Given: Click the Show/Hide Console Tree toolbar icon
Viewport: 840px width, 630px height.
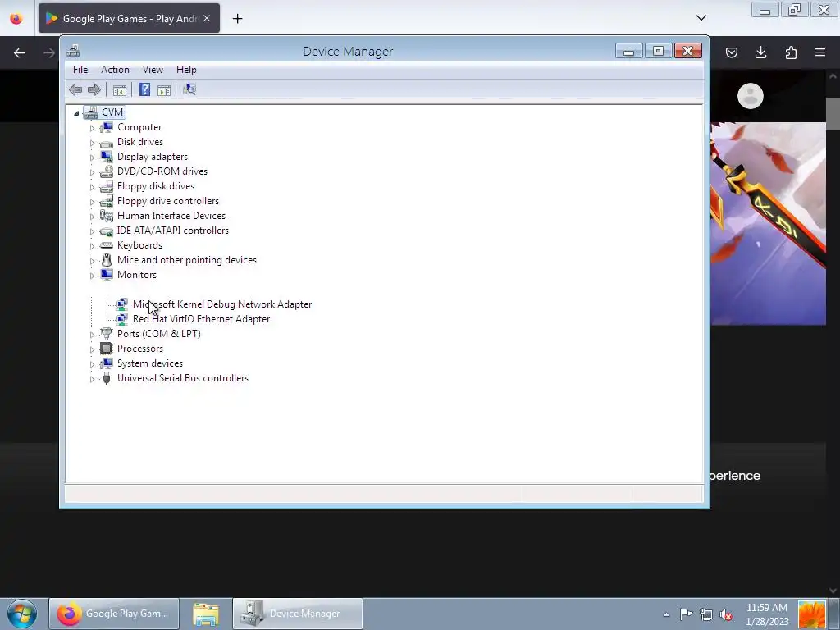Looking at the screenshot, I should pyautogui.click(x=120, y=90).
